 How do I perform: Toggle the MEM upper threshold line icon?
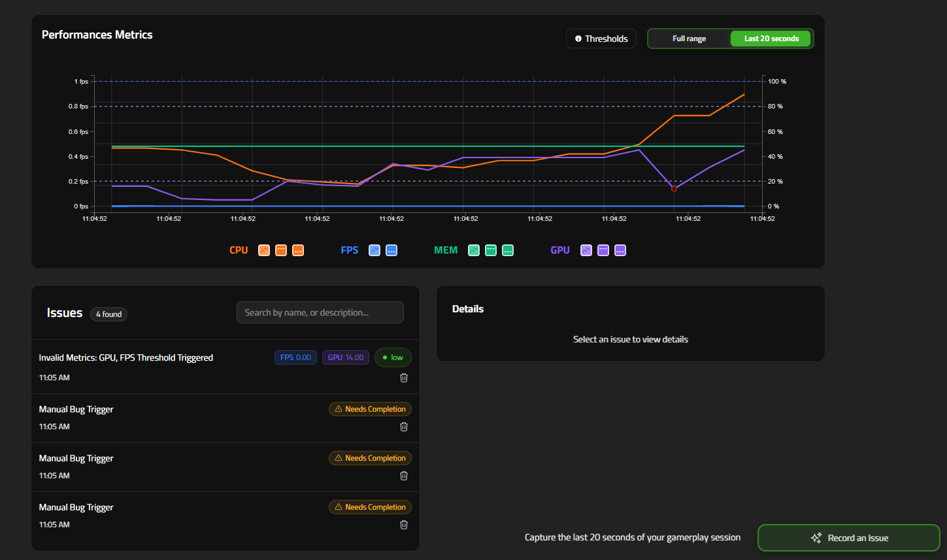pos(491,250)
